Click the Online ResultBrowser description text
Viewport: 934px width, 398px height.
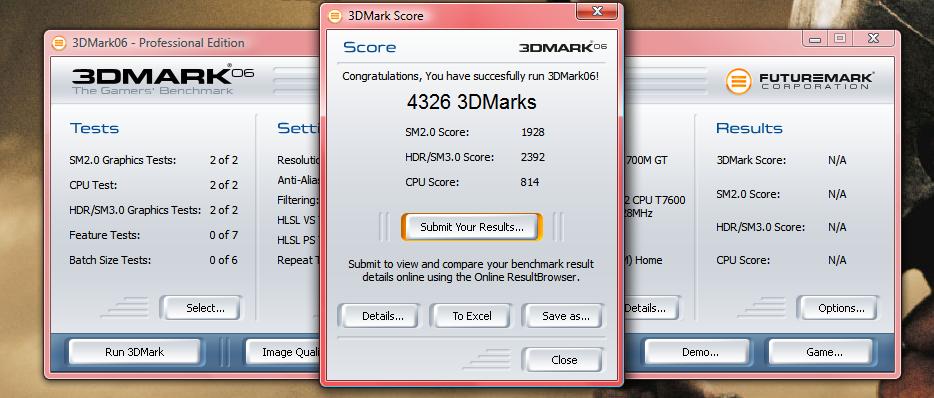471,270
